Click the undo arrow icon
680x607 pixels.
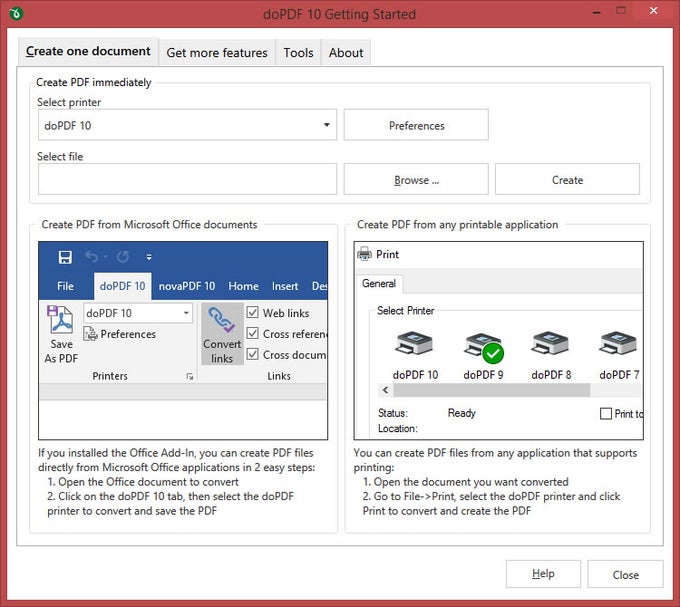(x=92, y=257)
